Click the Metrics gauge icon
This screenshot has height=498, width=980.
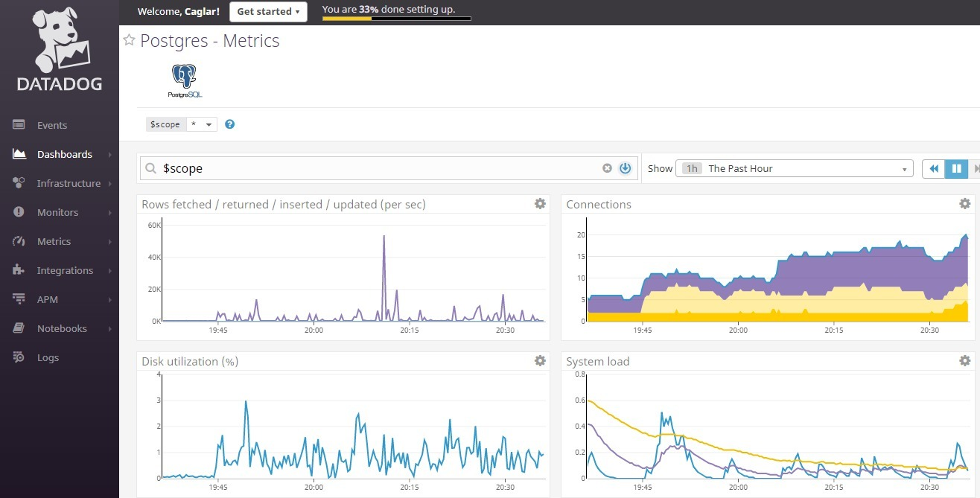19,241
